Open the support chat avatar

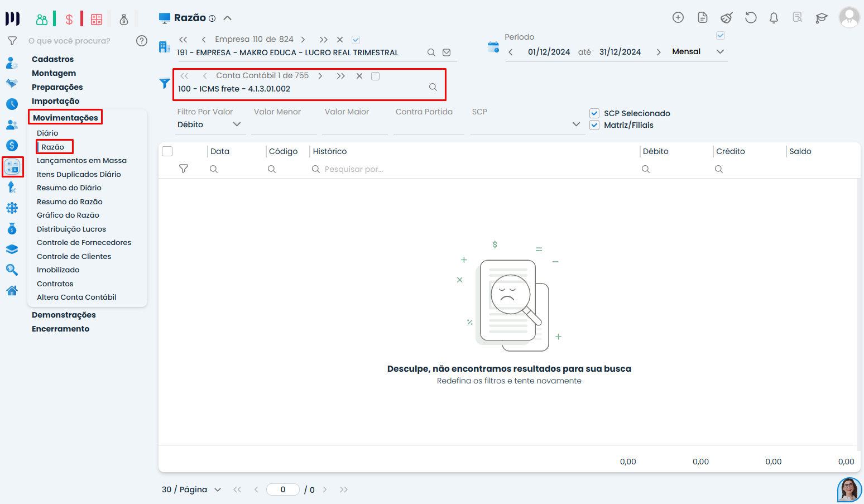pos(849,489)
